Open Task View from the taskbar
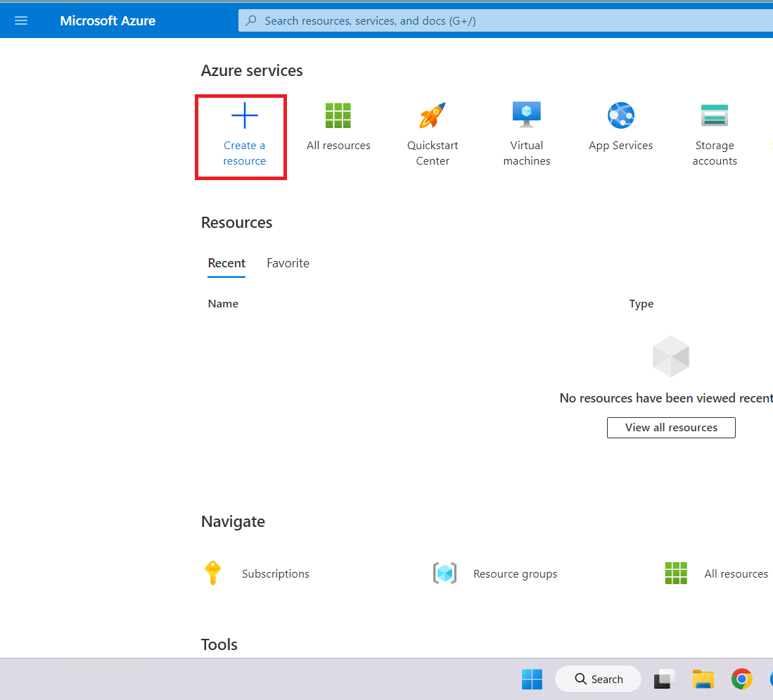 pyautogui.click(x=663, y=680)
